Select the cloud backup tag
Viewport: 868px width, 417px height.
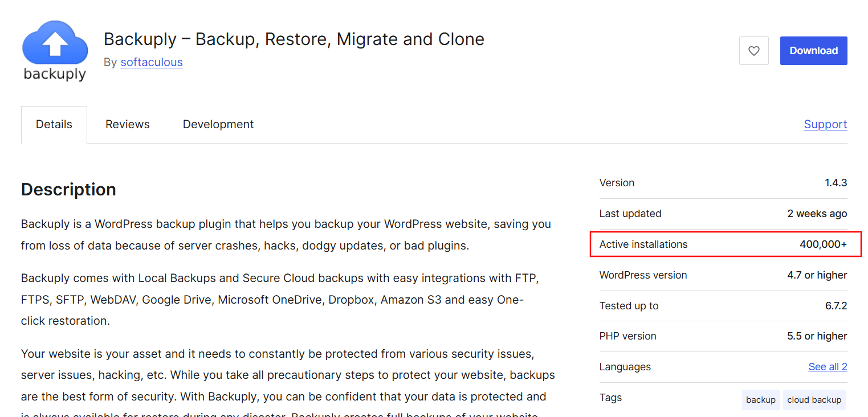coord(814,400)
